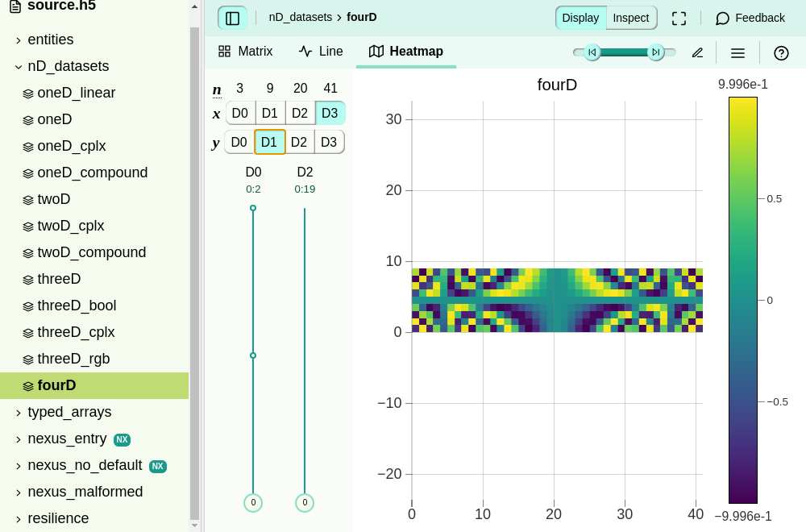
Task: Click the domain slider maximum thumb
Action: point(656,52)
